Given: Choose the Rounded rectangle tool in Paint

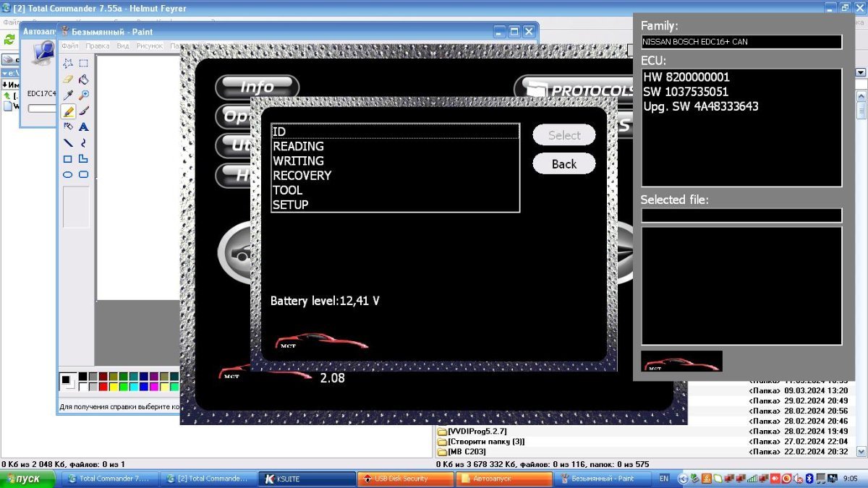Looking at the screenshot, I should click(84, 174).
